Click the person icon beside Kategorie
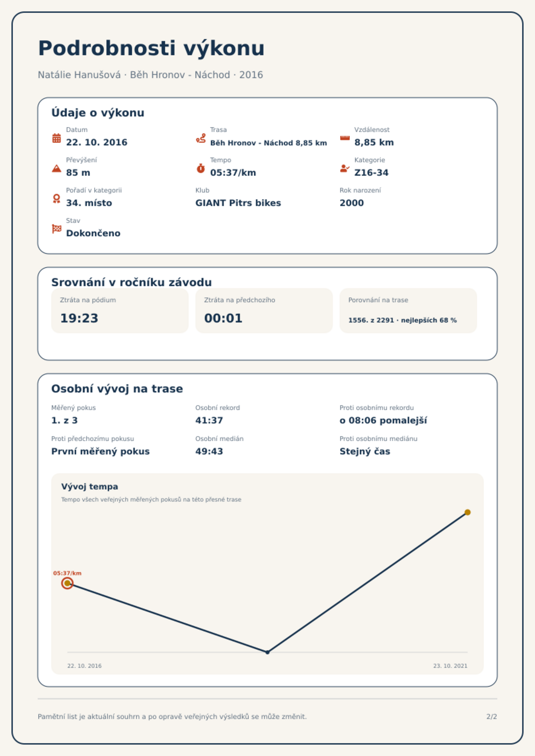The width and height of the screenshot is (535, 756). [x=345, y=168]
